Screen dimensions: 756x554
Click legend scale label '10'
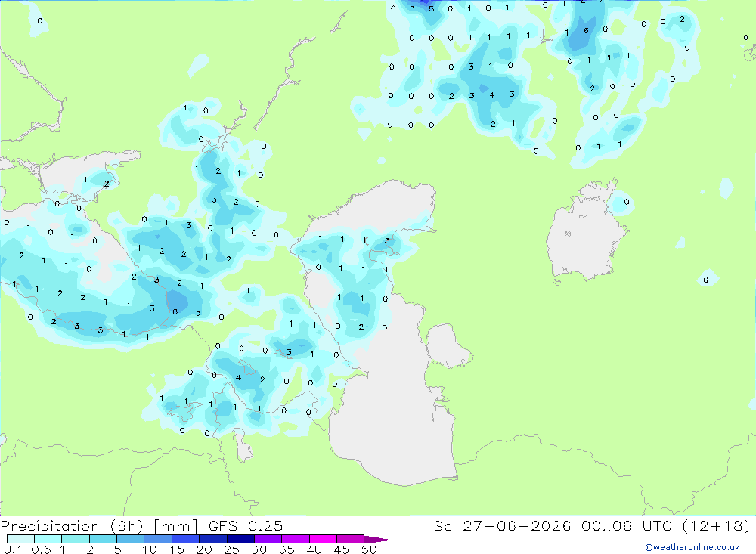tap(150, 549)
